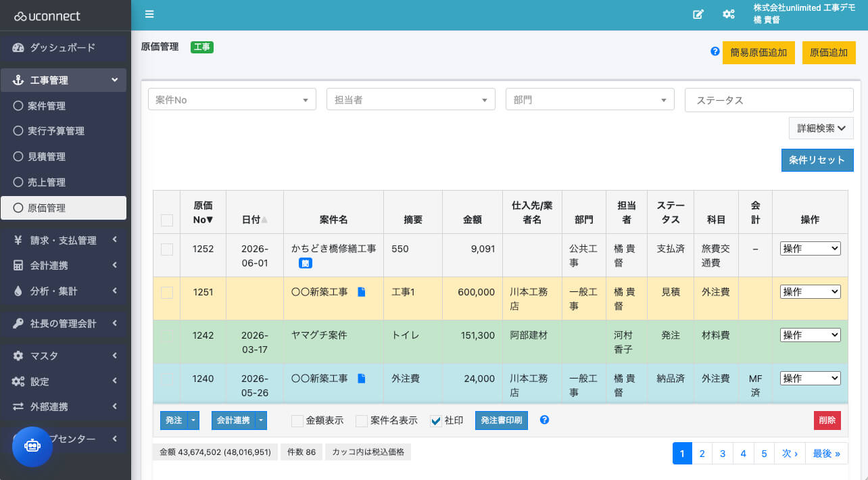The image size is (868, 480).
Task: Open 見積管理 in the sidebar
Action: [64, 157]
